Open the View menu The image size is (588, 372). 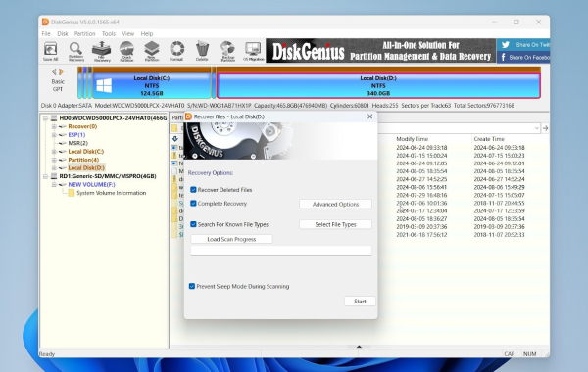127,33
